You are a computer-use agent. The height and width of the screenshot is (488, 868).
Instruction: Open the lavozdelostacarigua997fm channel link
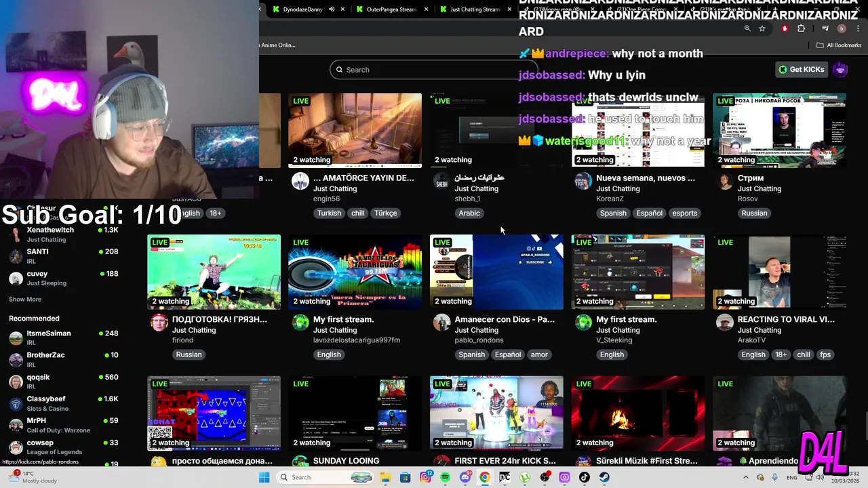(x=357, y=340)
